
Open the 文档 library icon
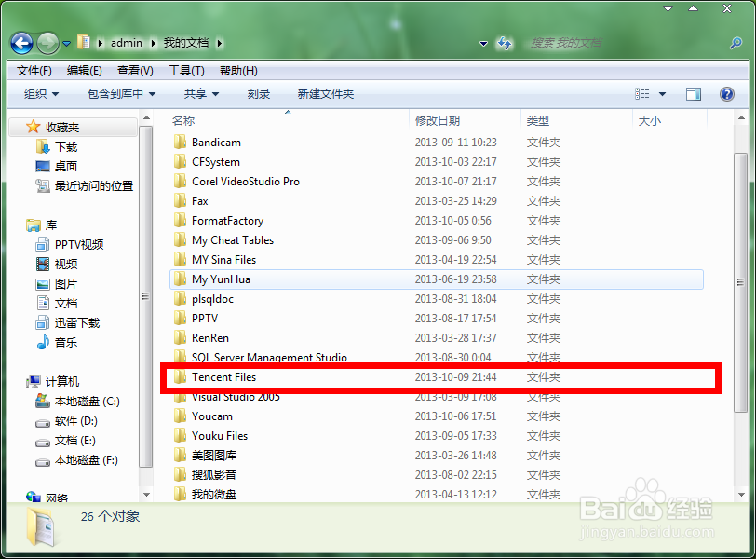click(43, 303)
